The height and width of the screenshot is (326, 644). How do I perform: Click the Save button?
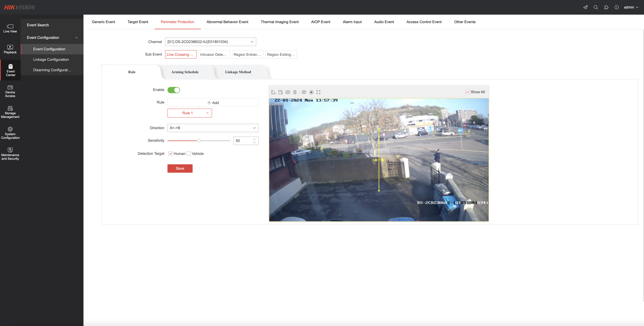pyautogui.click(x=180, y=168)
